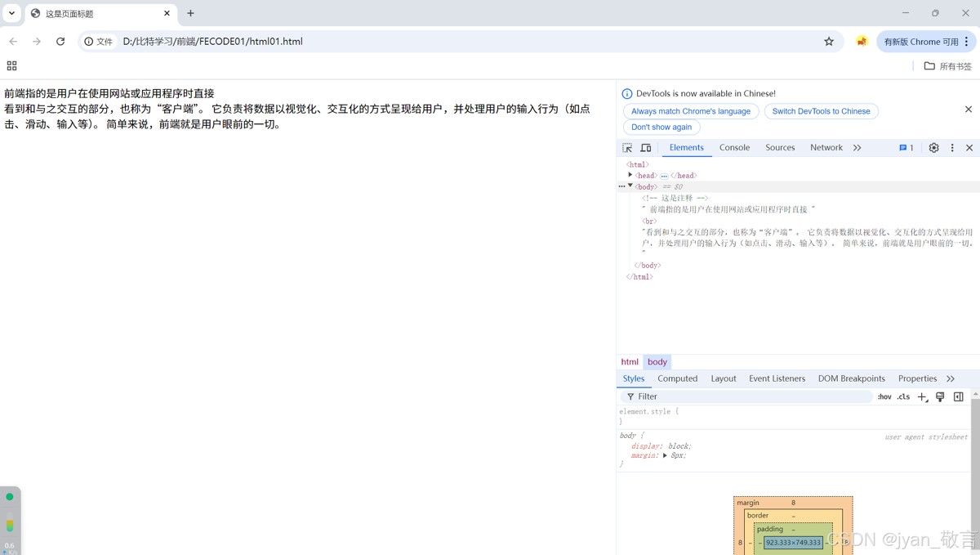
Task: Toggle the device toolbar emulation icon
Action: point(646,148)
